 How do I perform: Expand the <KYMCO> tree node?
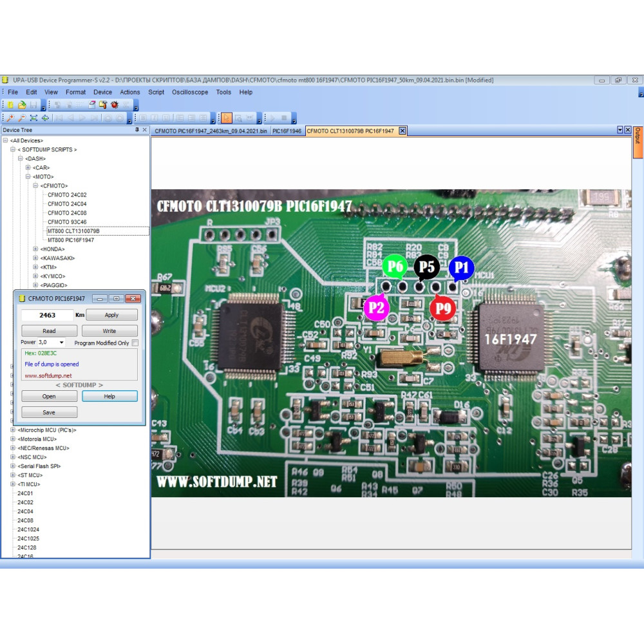35,276
